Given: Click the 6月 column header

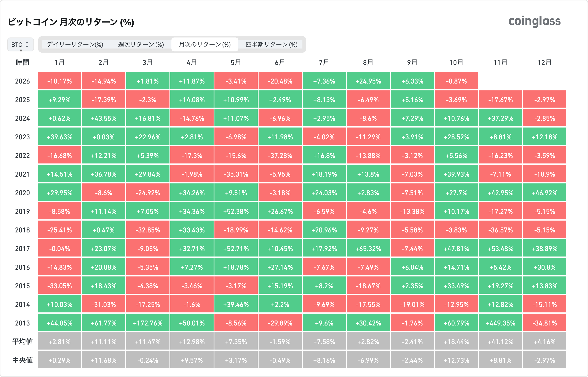Looking at the screenshot, I should [x=280, y=62].
